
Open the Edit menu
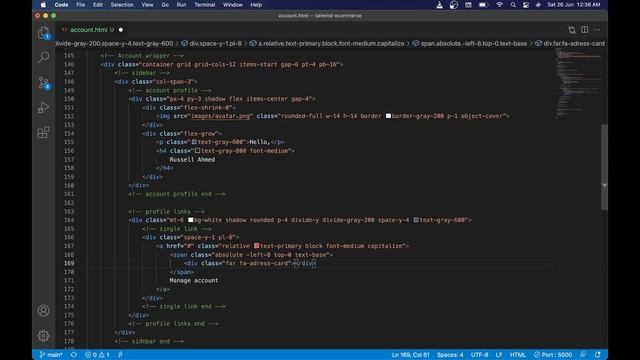coord(98,5)
